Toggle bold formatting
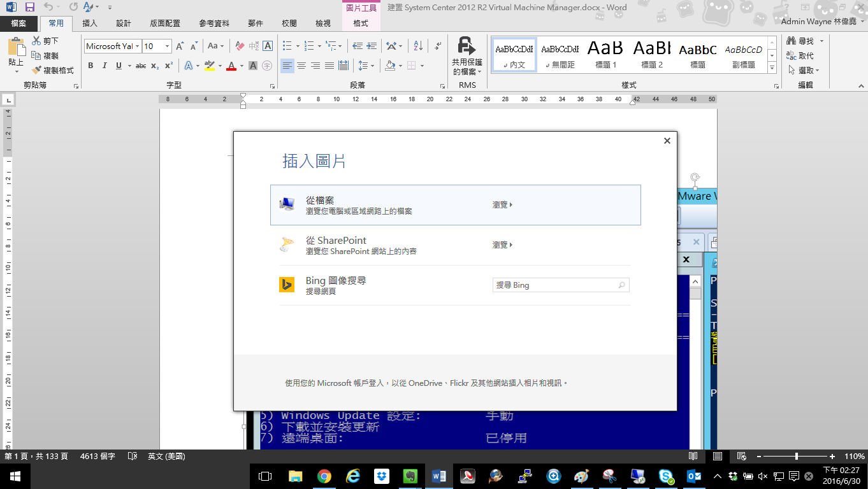 click(x=90, y=66)
